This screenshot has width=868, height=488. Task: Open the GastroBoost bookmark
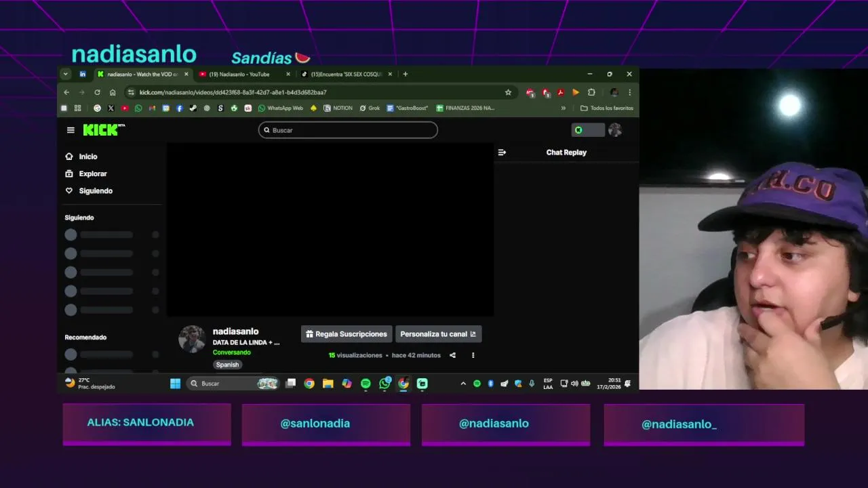408,108
